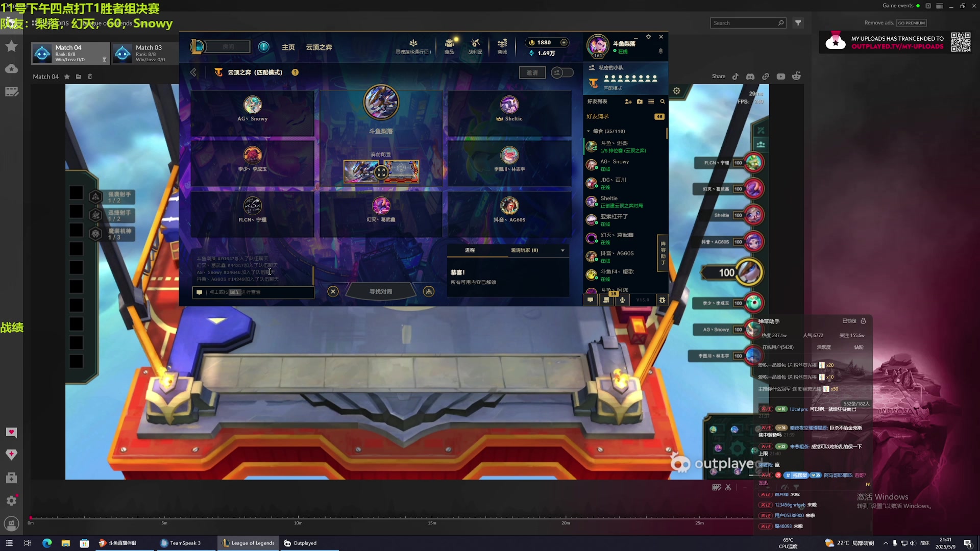Click the layout panel icon in title bar
Screen dimensions: 980x551
(939, 6)
